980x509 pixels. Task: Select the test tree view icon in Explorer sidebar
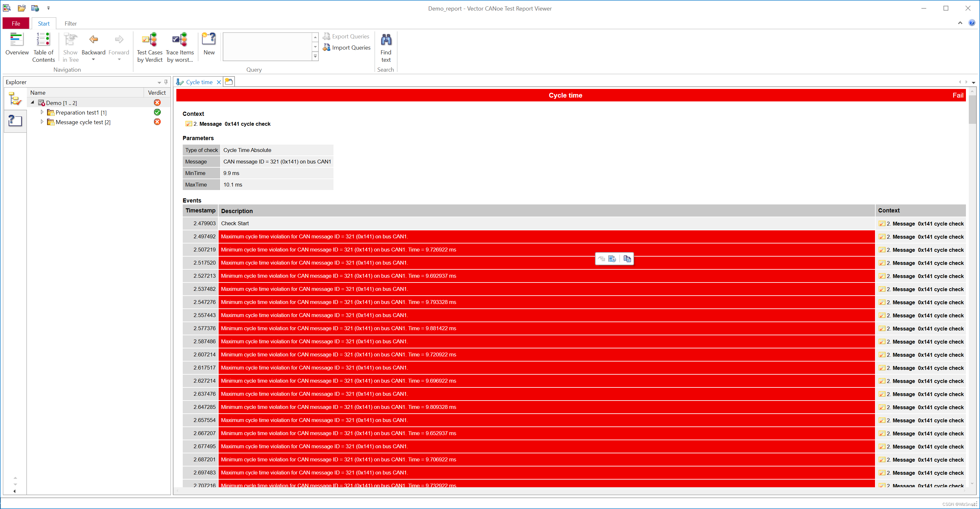tap(15, 99)
